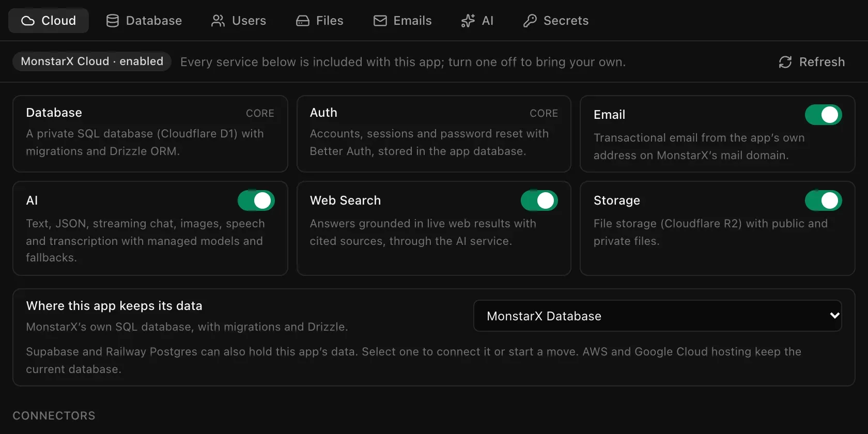The height and width of the screenshot is (434, 868).
Task: Select the Emails tab
Action: (x=402, y=21)
